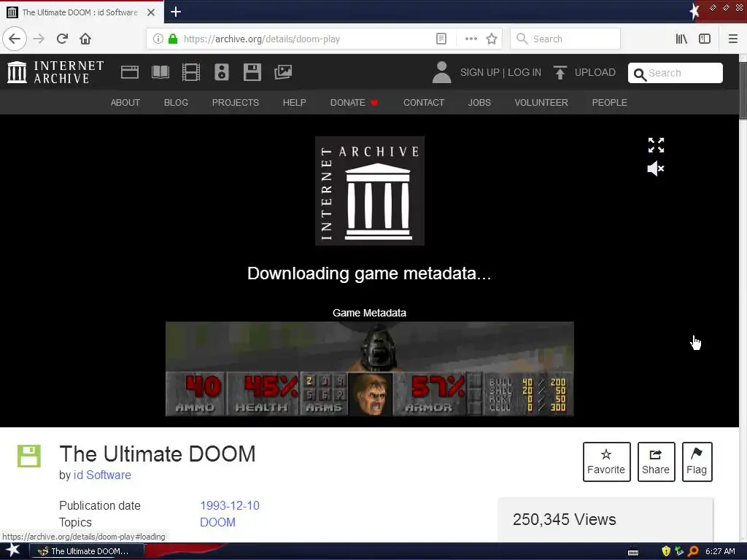Select The Ultimate DOOM browser tab
This screenshot has height=560, width=747.
pyautogui.click(x=82, y=12)
